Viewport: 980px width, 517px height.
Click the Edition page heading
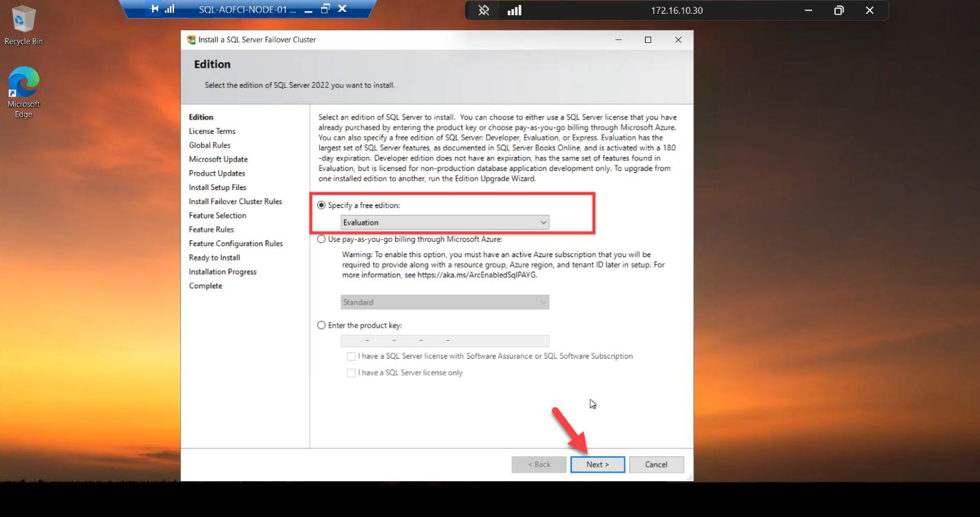point(212,64)
